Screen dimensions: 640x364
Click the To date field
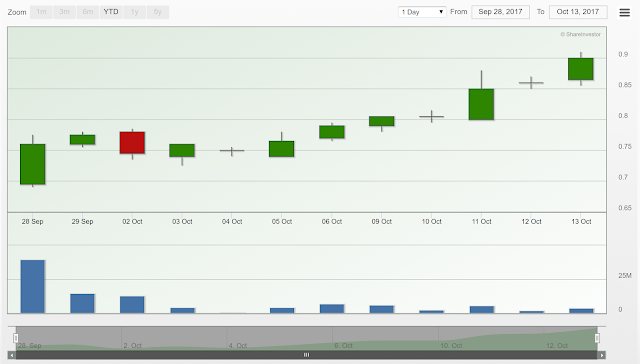pyautogui.click(x=578, y=12)
